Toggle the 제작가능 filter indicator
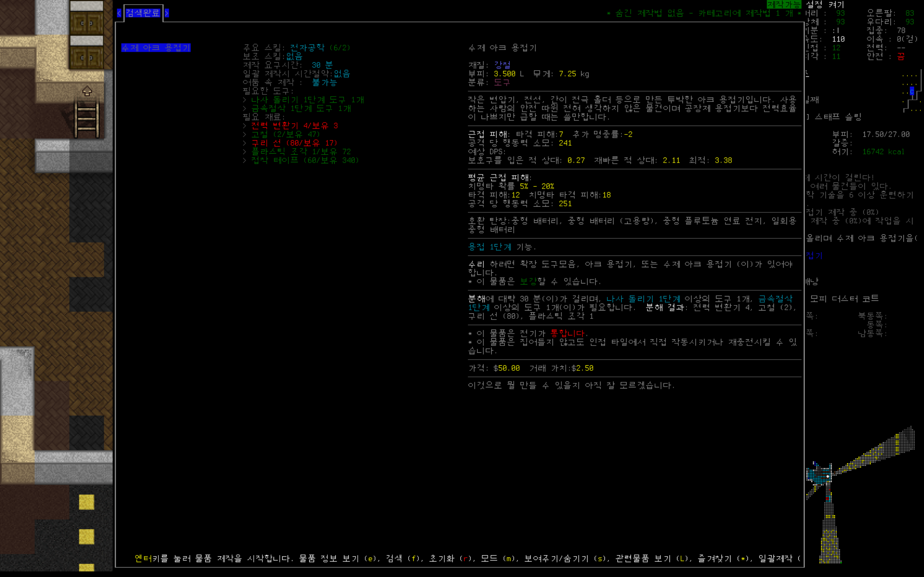Image resolution: width=924 pixels, height=577 pixels. tap(784, 4)
